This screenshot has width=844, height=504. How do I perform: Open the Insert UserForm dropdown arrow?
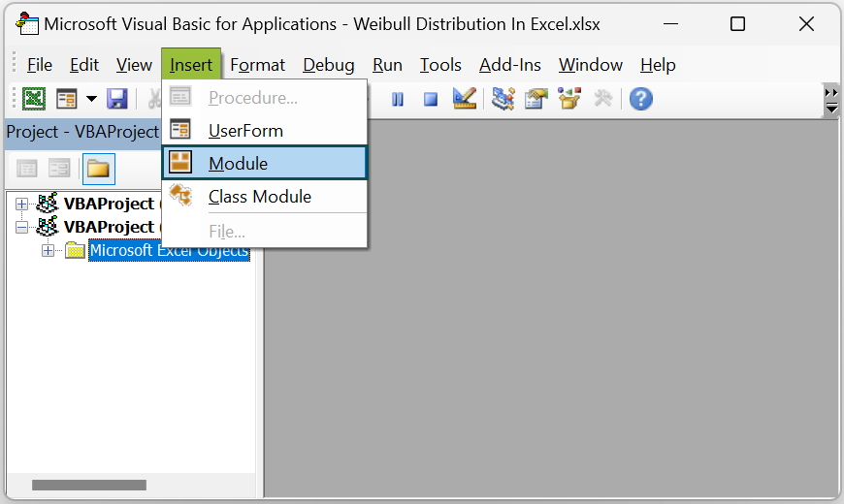[91, 99]
